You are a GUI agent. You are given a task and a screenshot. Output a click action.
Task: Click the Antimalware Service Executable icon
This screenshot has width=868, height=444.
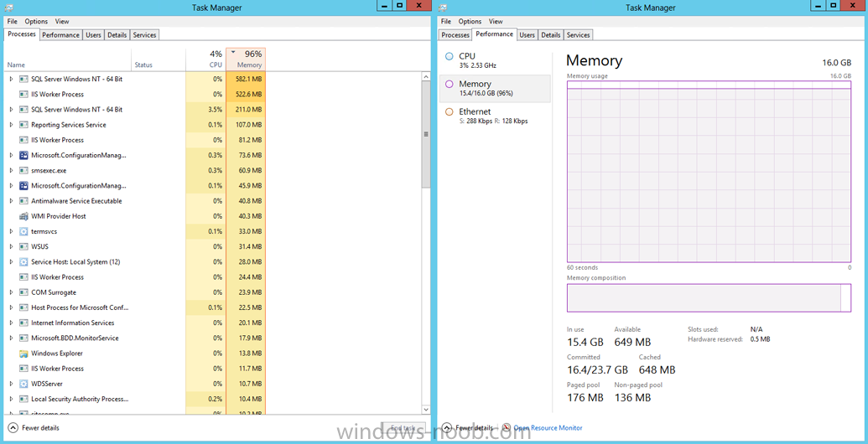23,201
